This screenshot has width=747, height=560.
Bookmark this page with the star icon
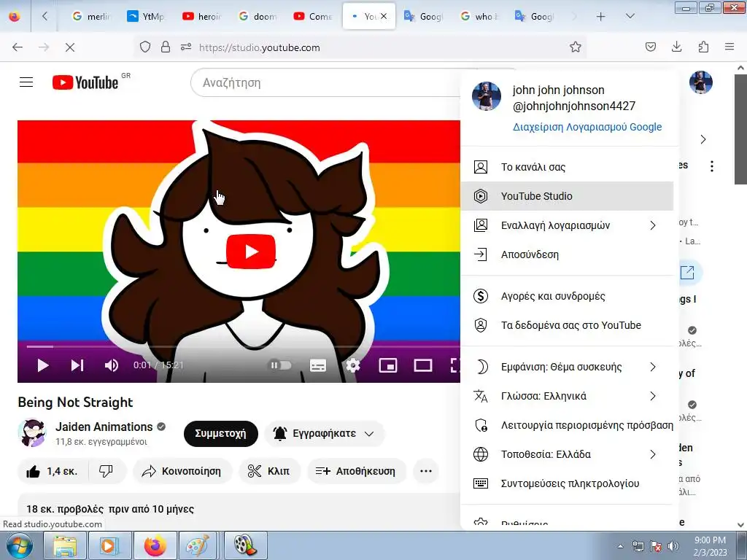point(576,47)
